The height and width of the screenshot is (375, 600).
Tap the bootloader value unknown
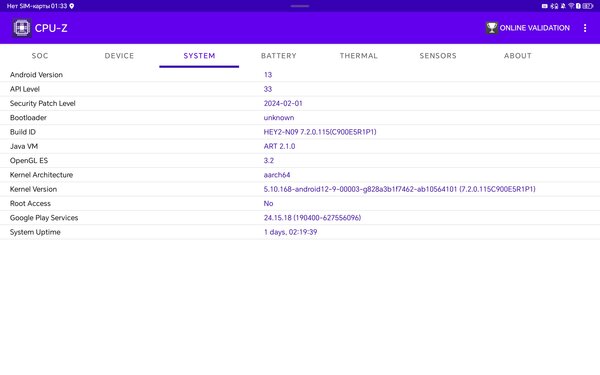(x=279, y=118)
